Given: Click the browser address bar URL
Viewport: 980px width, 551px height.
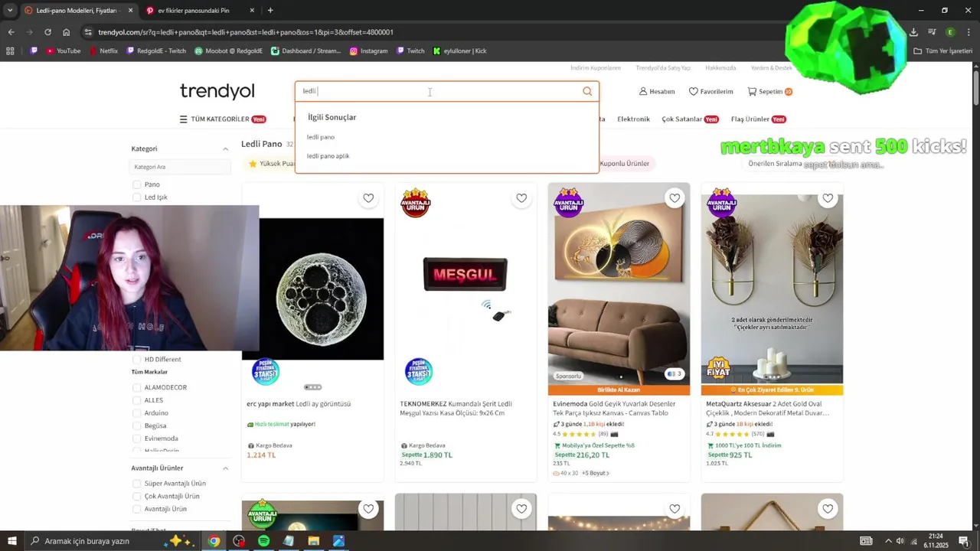Looking at the screenshot, I should tap(245, 32).
